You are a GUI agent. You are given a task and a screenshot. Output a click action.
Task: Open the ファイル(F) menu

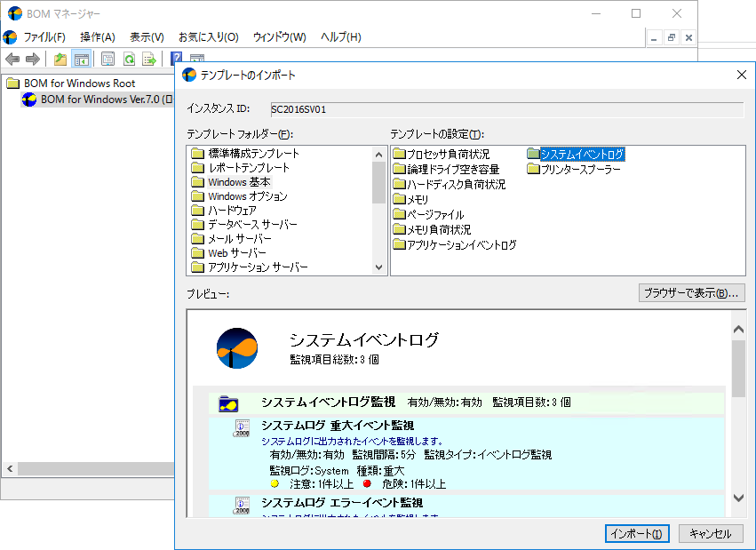tap(44, 37)
